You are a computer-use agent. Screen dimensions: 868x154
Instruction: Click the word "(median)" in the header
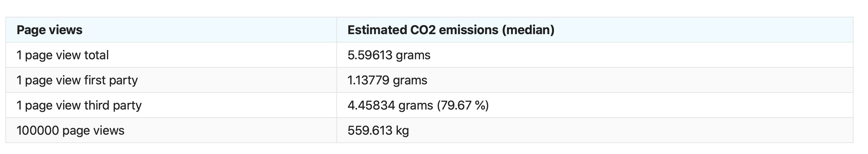click(528, 30)
